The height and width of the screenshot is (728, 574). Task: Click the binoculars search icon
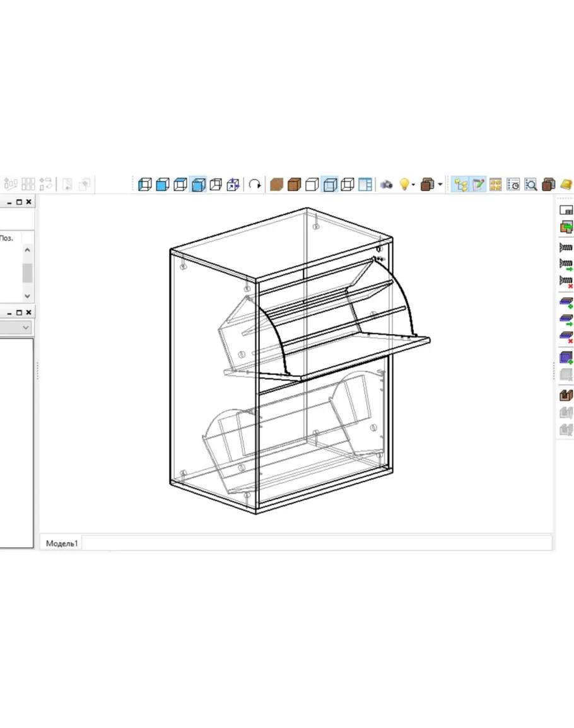[x=387, y=185]
